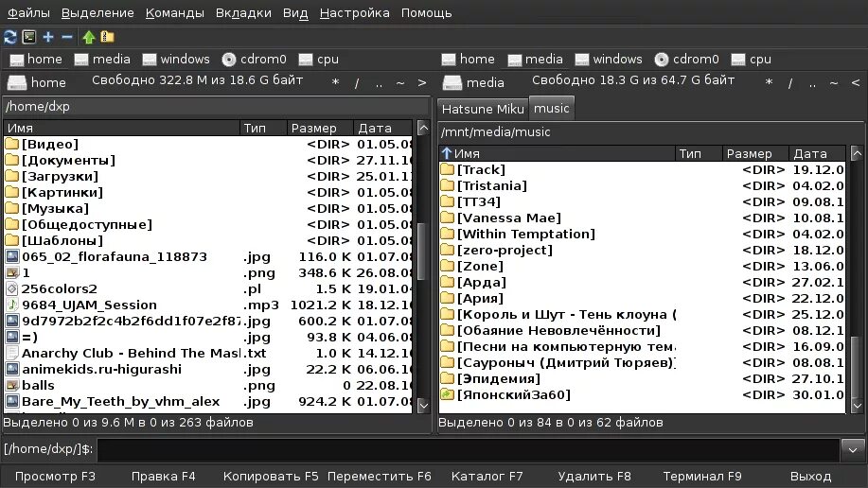Click left panel scrollbar up arrow

pyautogui.click(x=423, y=129)
